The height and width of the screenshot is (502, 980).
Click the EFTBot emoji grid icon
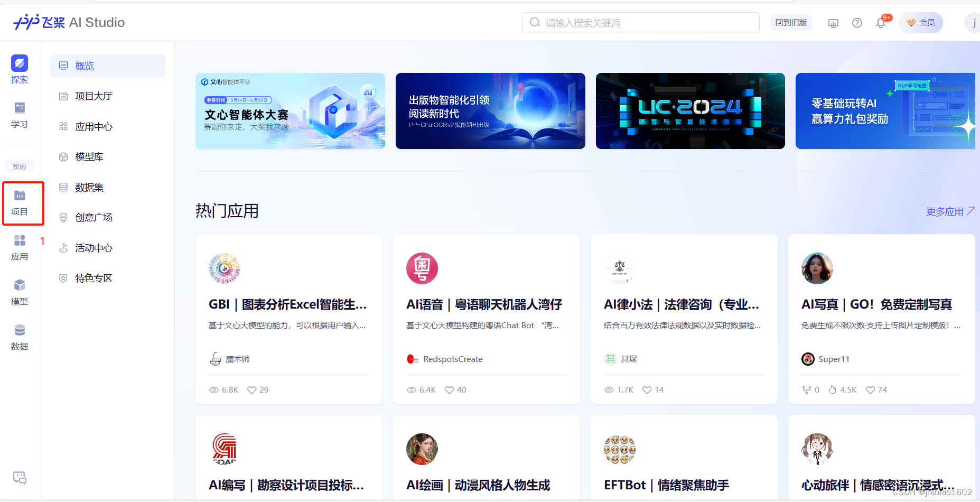click(620, 449)
